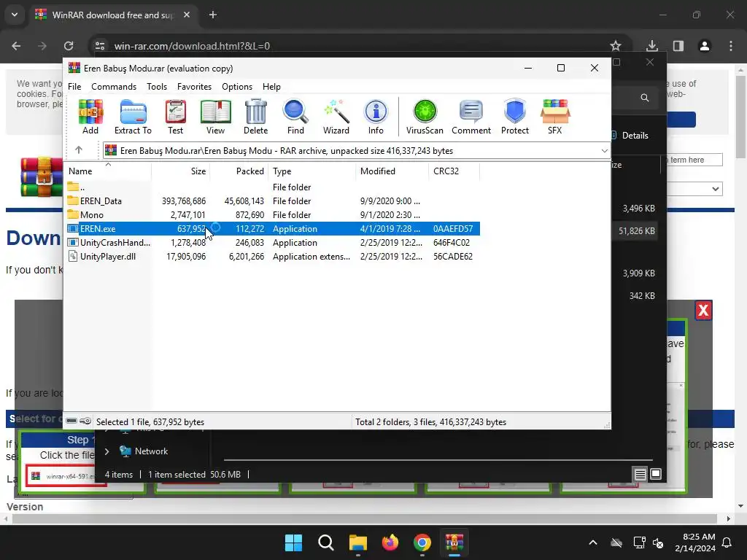This screenshot has width=747, height=560.
Task: Open Windows Start menu
Action: 293,542
